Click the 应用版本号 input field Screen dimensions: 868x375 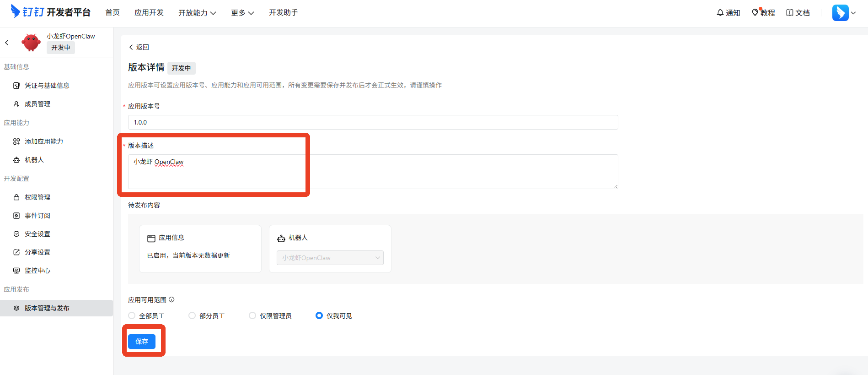point(373,122)
